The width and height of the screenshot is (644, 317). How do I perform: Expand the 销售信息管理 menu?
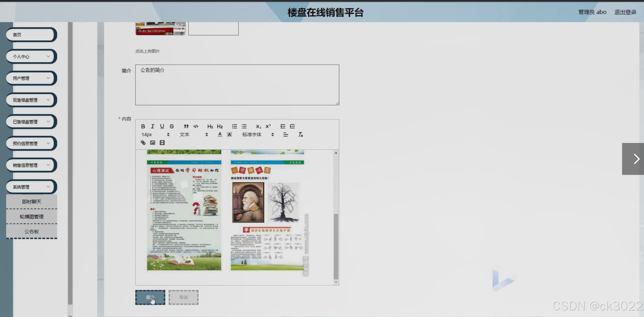coord(31,165)
